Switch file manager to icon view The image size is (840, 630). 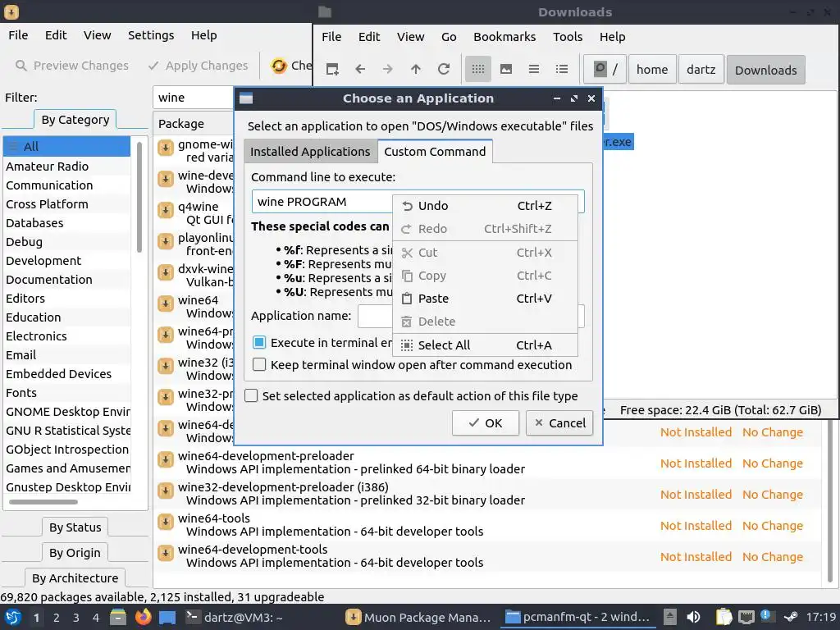[x=478, y=69]
